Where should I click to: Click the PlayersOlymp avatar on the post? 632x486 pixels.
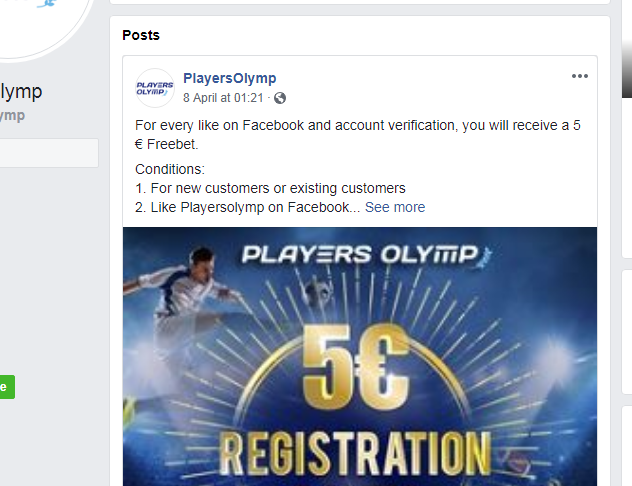point(155,88)
